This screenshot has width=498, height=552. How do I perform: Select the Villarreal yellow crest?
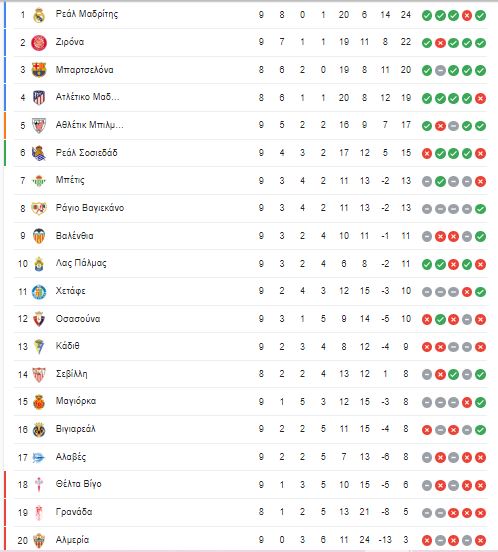[39, 429]
